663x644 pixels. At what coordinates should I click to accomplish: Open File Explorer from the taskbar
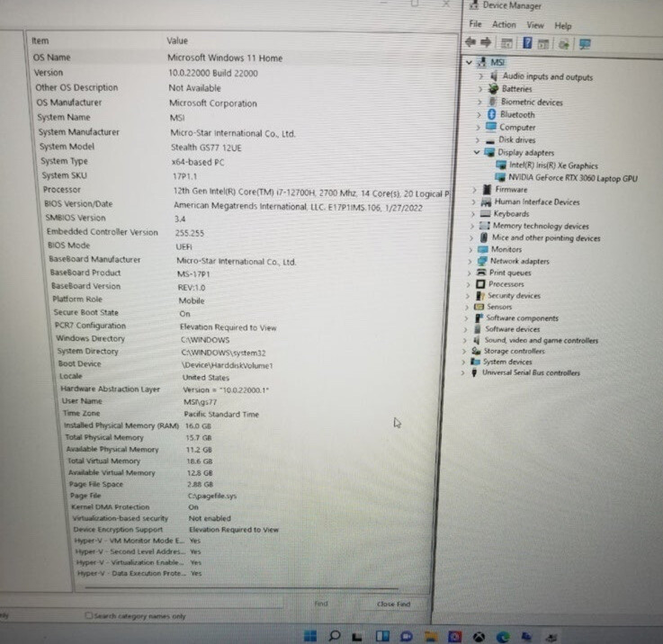coord(430,636)
